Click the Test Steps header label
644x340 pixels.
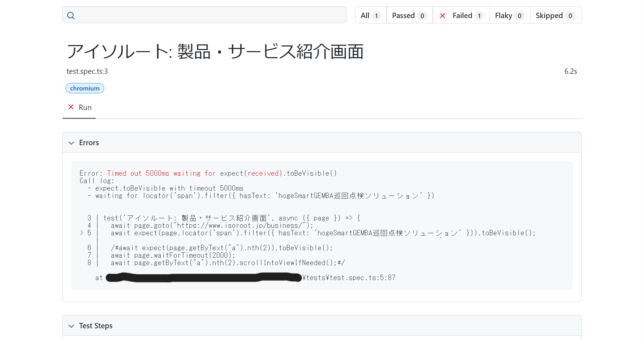pos(96,326)
